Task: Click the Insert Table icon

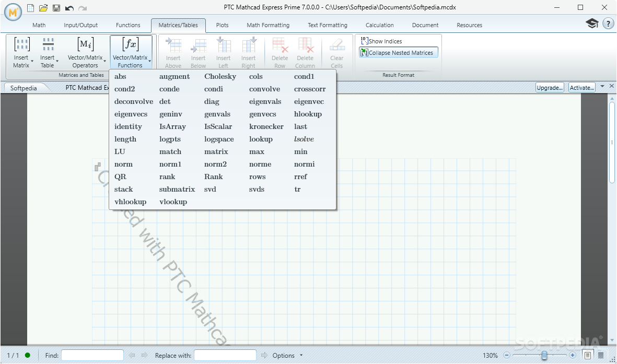Action: coord(48,44)
